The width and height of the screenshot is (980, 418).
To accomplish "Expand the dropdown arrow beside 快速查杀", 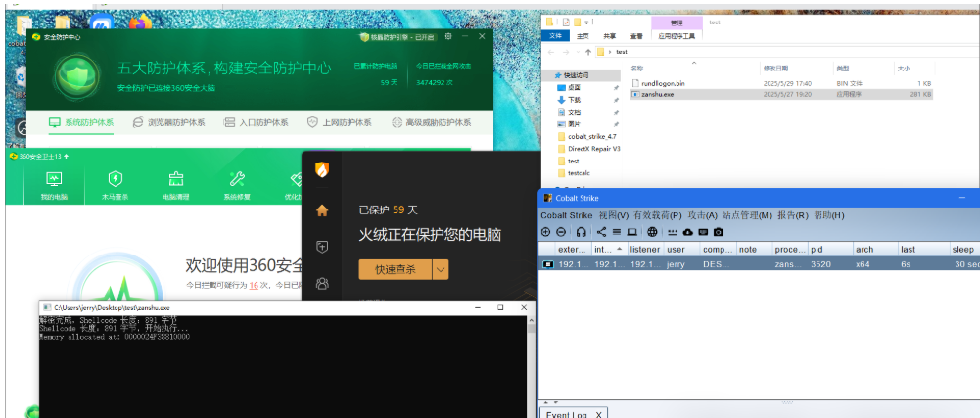I will point(441,270).
